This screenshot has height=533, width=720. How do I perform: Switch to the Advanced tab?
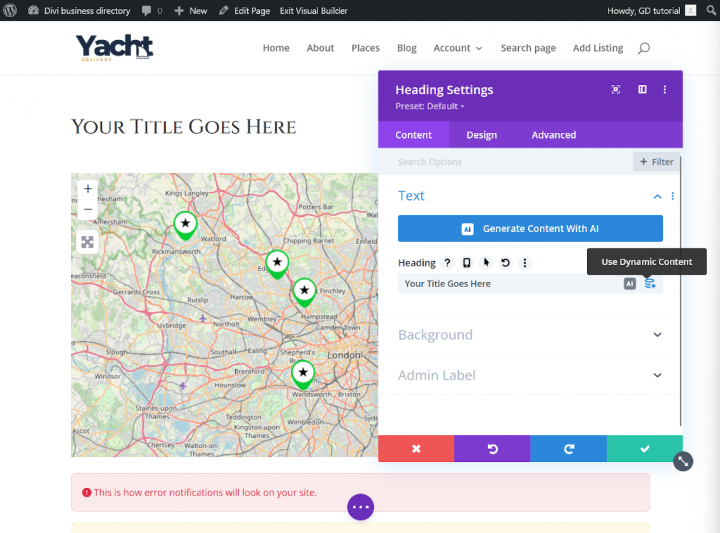point(553,135)
